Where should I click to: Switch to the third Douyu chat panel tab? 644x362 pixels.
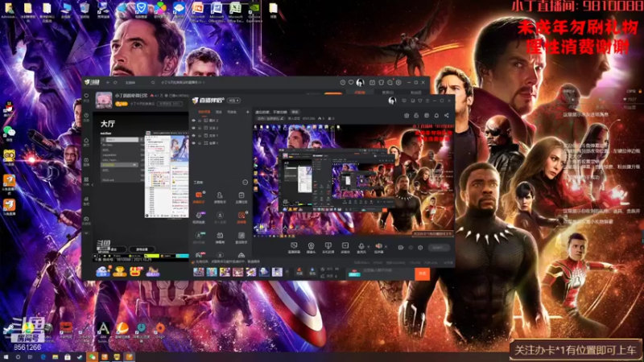point(415,93)
